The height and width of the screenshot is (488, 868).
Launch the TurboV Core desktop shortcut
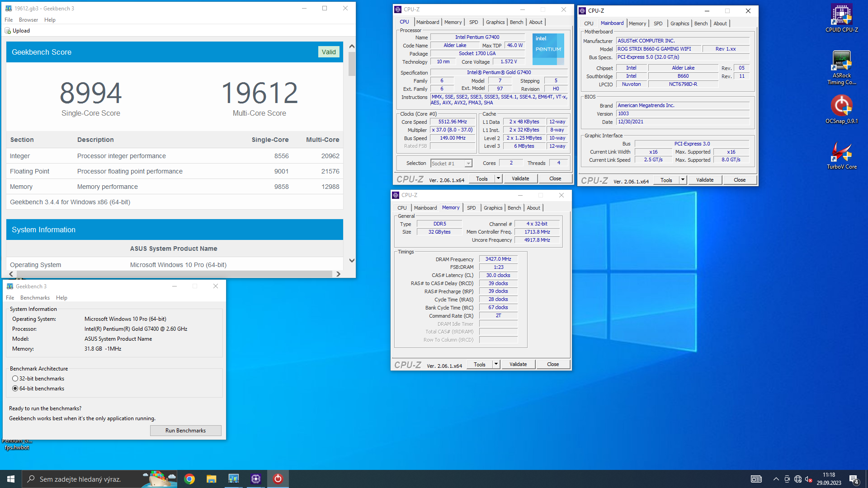click(841, 155)
